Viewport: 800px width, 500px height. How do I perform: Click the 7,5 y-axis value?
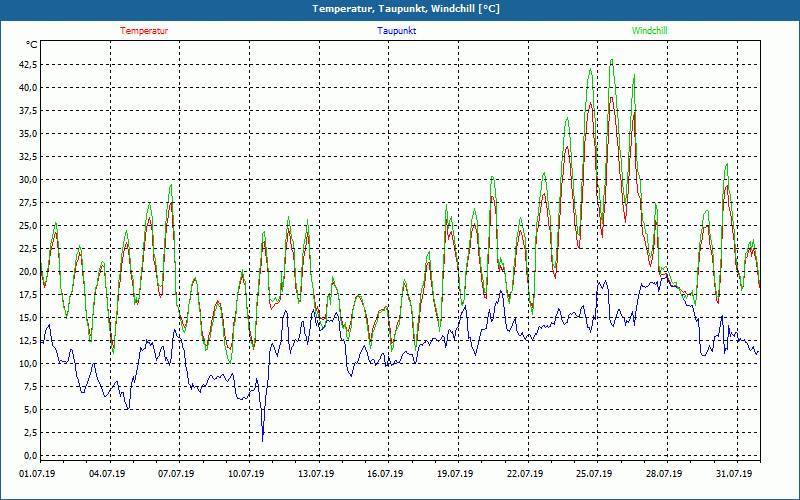(29, 386)
